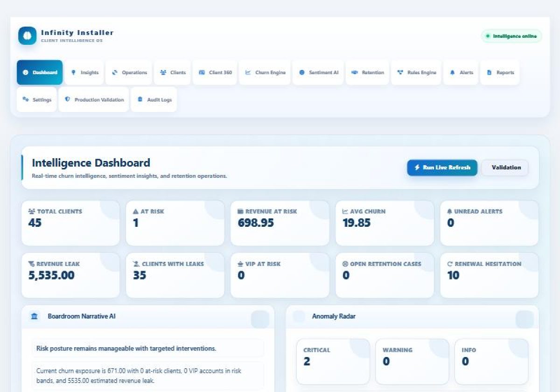This screenshot has width=560, height=392.
Task: Click the AVG CHURN label
Action: [368, 211]
